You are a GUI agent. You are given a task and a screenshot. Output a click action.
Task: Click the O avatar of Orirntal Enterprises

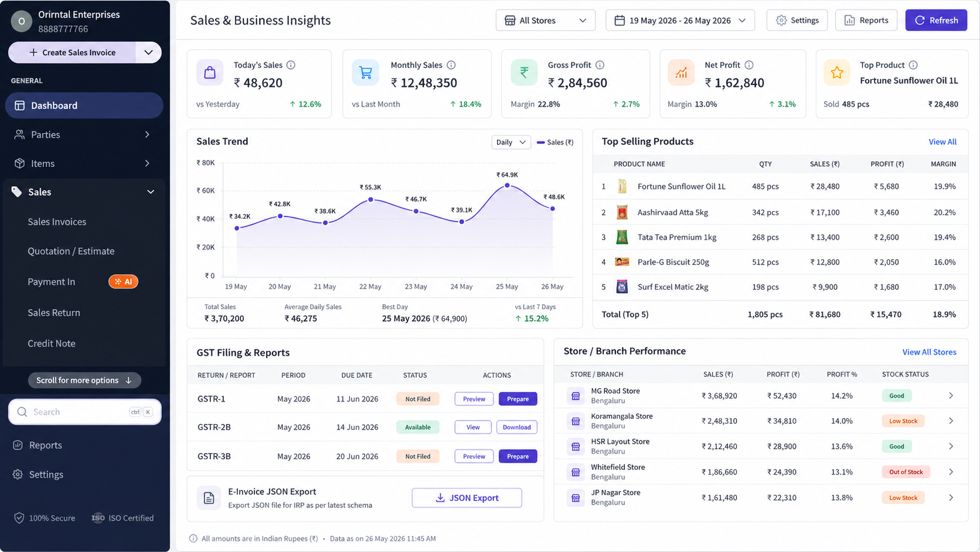[x=21, y=21]
